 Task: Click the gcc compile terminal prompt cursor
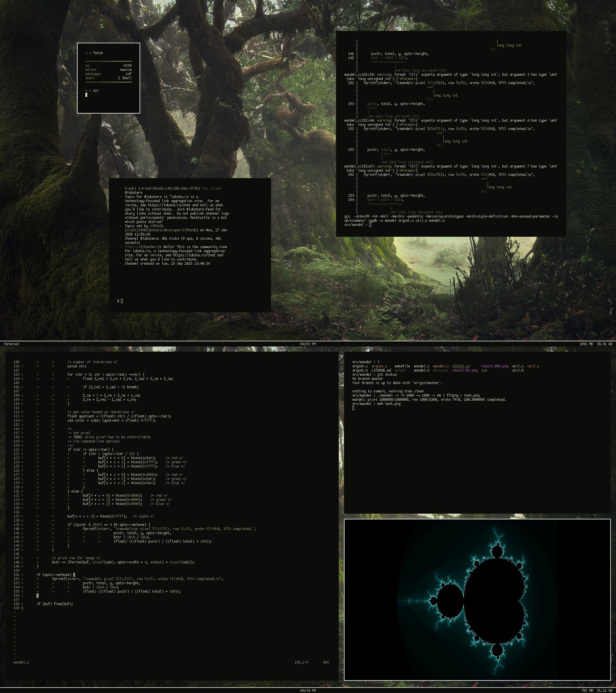click(370, 225)
